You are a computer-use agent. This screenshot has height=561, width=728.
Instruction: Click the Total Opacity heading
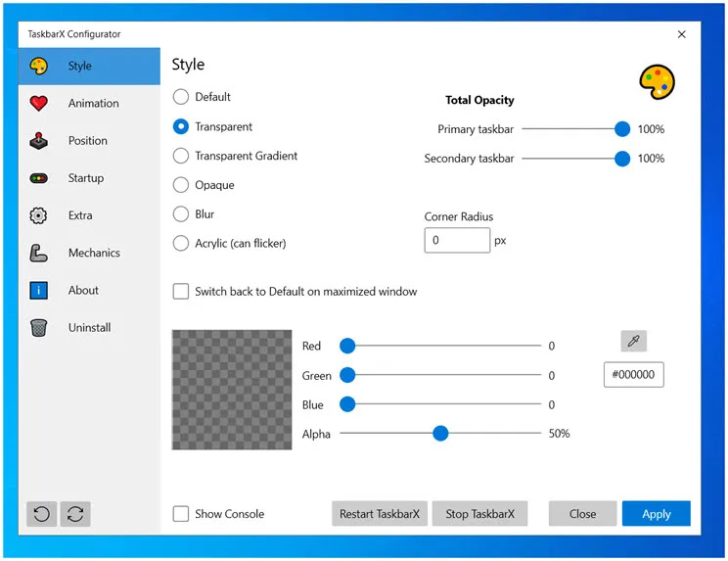pyautogui.click(x=479, y=100)
